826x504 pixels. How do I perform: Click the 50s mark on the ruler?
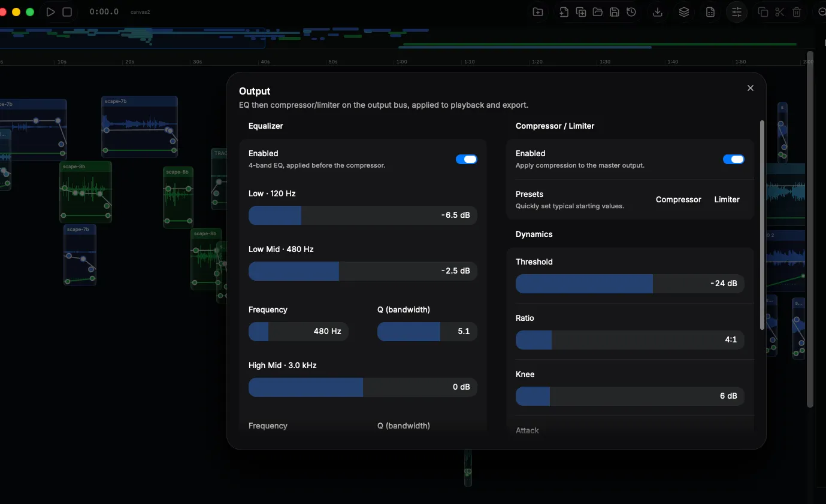(333, 62)
